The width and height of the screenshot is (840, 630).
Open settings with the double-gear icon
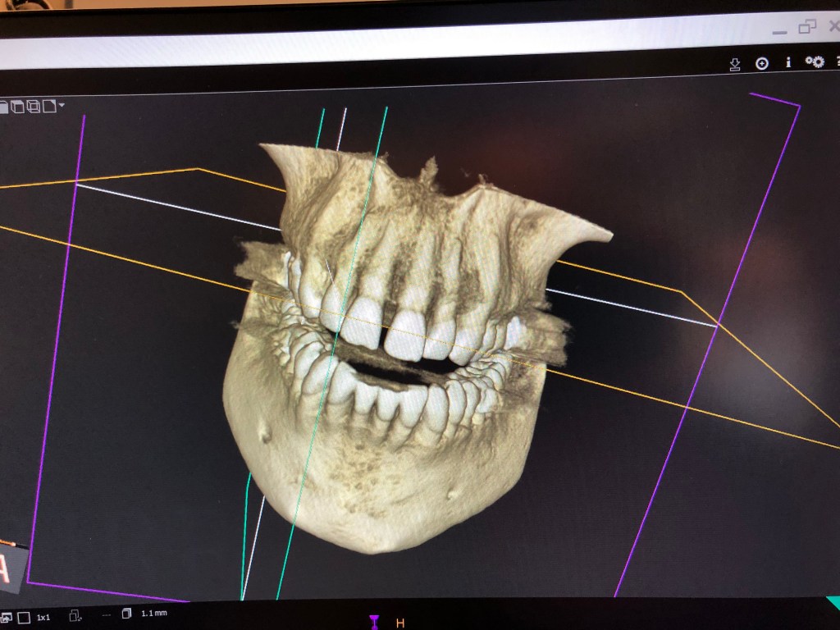(815, 62)
